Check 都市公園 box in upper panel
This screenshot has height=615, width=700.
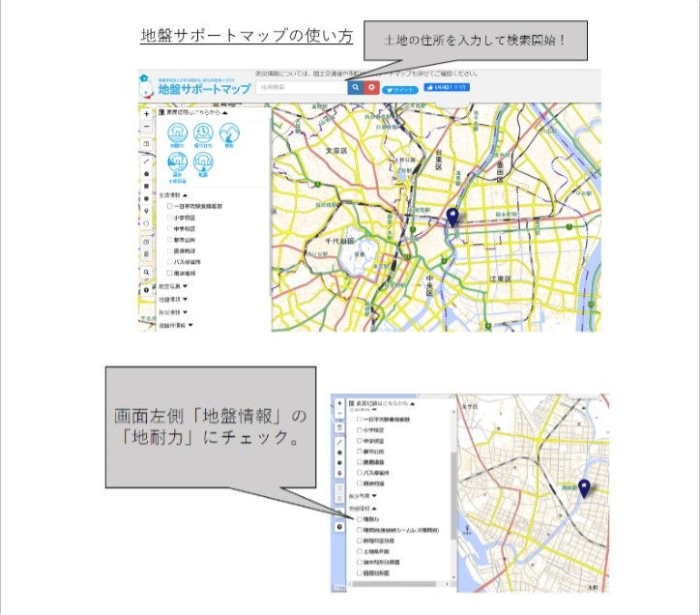click(169, 240)
